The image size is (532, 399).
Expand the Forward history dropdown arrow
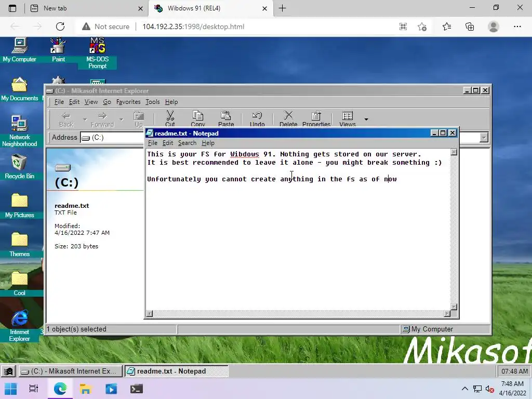click(121, 119)
